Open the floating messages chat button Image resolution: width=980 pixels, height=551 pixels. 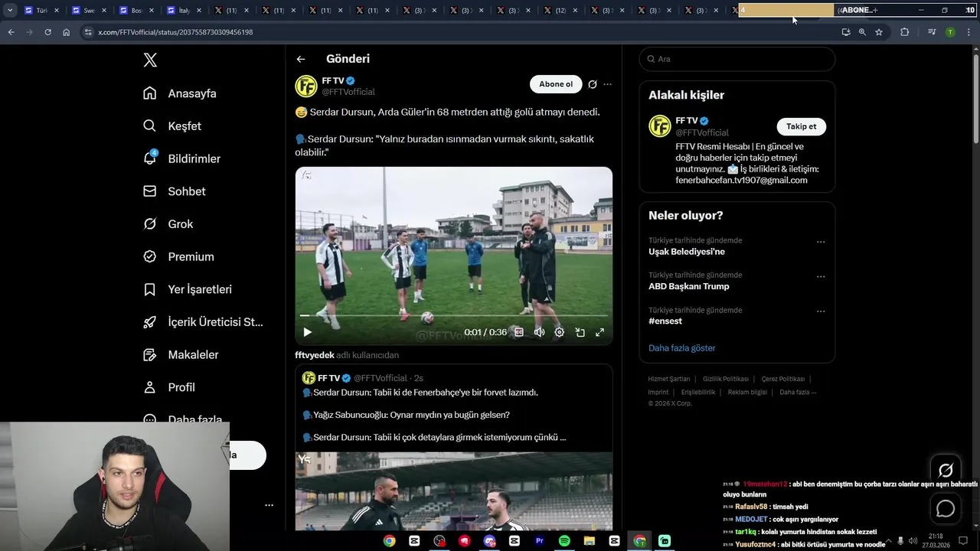pyautogui.click(x=946, y=508)
